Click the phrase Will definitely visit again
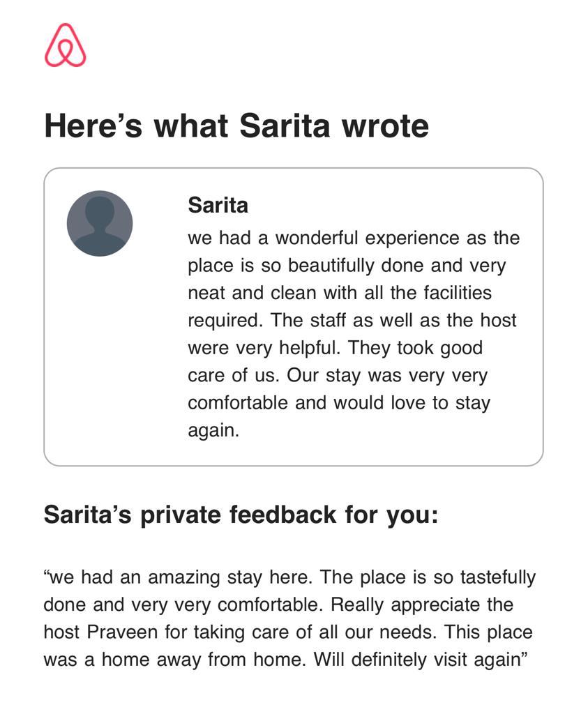588x714 pixels. pos(416,660)
